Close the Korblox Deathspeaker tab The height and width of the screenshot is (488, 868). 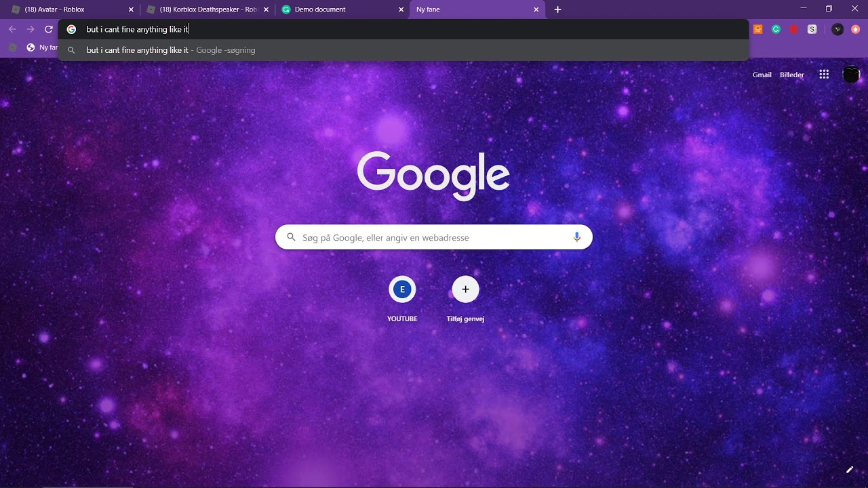tap(266, 9)
